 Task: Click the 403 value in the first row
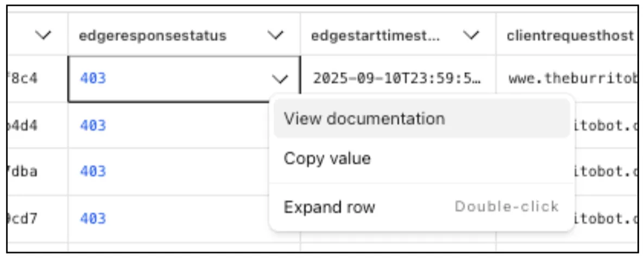(93, 79)
